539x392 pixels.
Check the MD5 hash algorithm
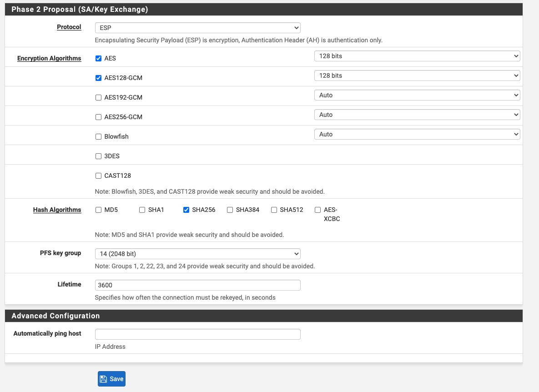[98, 210]
